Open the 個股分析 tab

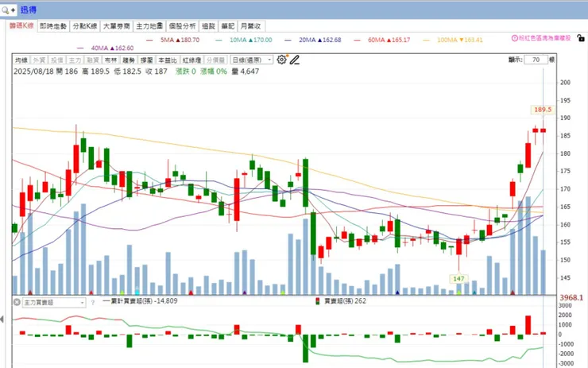pyautogui.click(x=182, y=26)
